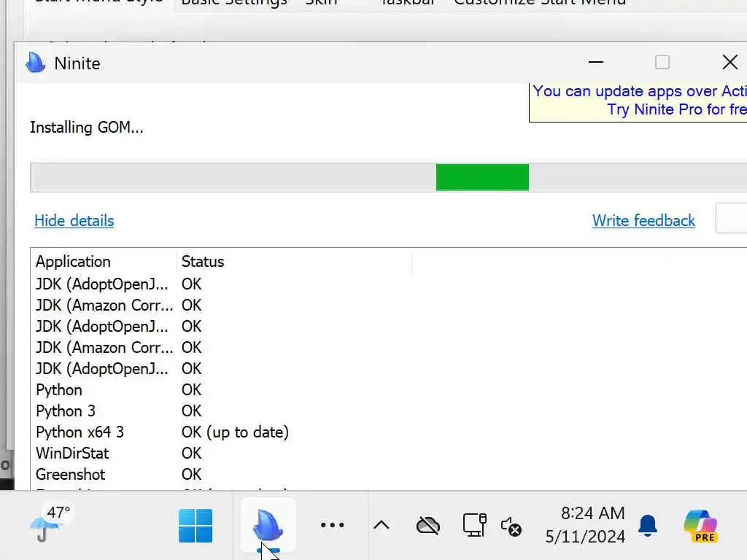Switch to Customize Start Menu tab behind Ninite
This screenshot has width=747, height=560.
click(540, 3)
